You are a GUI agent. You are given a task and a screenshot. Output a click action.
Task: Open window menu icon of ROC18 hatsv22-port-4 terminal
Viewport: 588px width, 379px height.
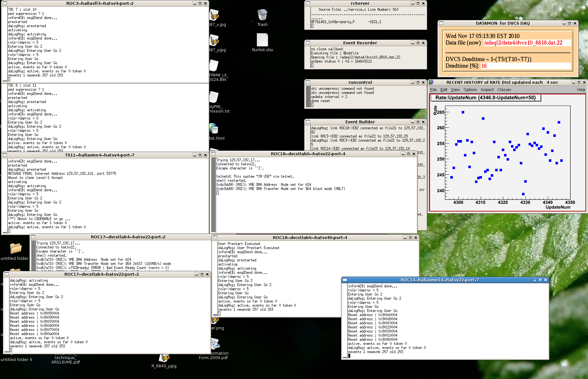click(x=213, y=154)
